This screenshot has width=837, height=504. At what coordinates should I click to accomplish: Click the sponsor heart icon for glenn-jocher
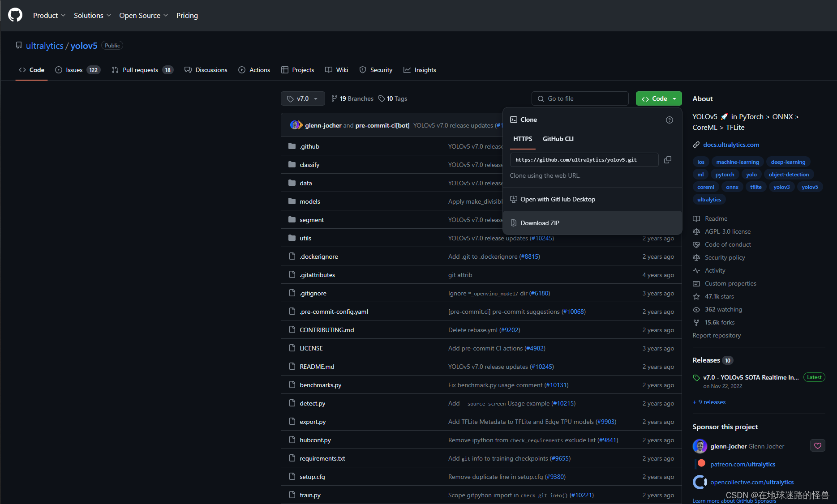[x=818, y=446]
